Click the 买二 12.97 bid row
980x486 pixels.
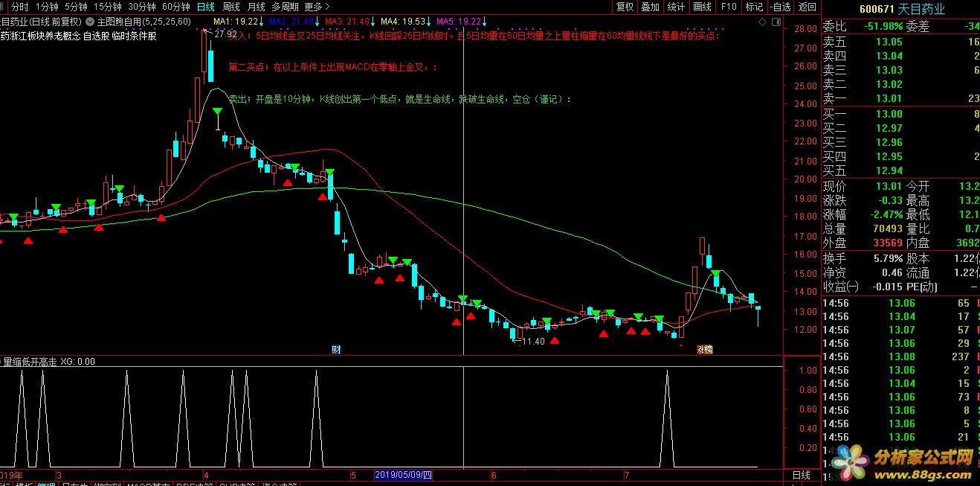900,128
